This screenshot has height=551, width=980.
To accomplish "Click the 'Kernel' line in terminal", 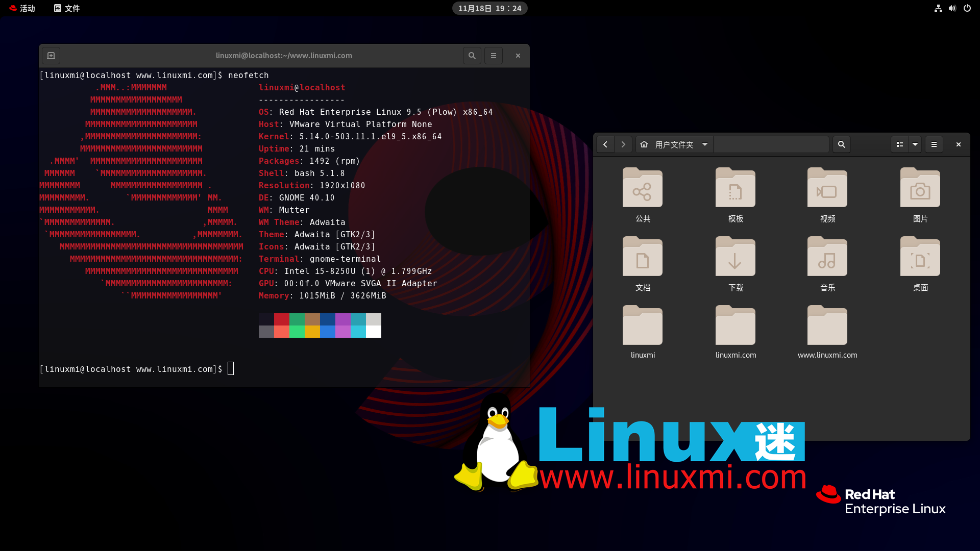I will coord(350,137).
